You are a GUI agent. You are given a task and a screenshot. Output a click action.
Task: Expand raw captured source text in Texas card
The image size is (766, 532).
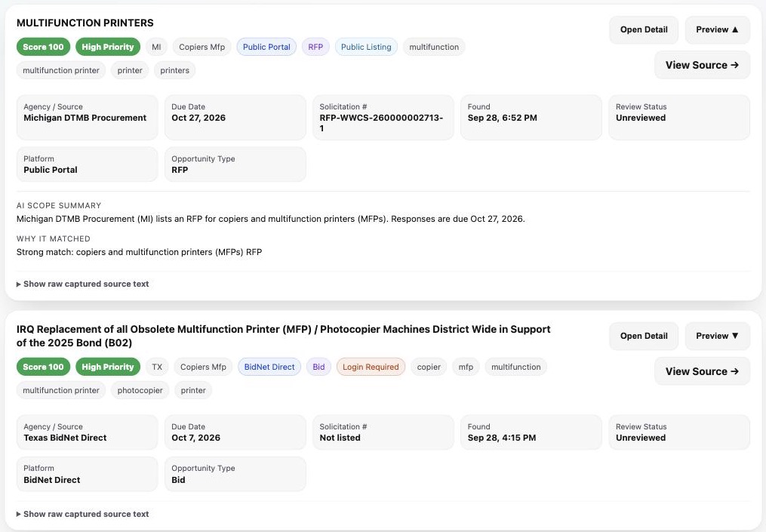[x=82, y=514]
